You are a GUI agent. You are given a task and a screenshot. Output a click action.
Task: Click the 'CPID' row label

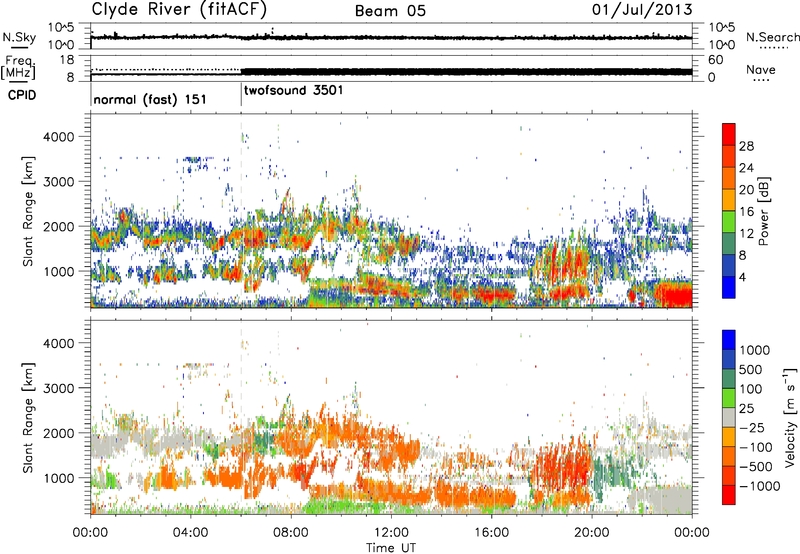(x=22, y=95)
